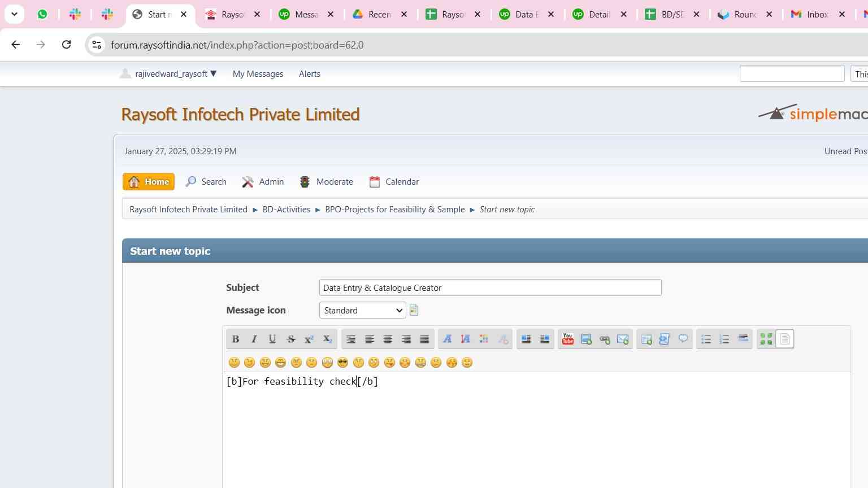
Task: Insert the crying emoticon at row end
Action: pyautogui.click(x=467, y=363)
